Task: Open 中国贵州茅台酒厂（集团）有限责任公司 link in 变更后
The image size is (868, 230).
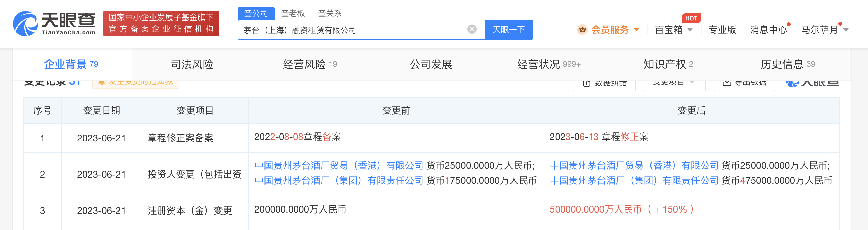Action: coord(634,180)
